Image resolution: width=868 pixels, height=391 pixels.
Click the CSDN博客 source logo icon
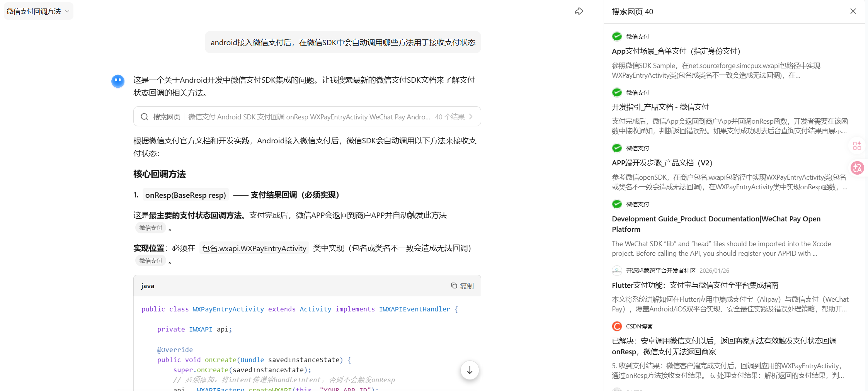(617, 326)
